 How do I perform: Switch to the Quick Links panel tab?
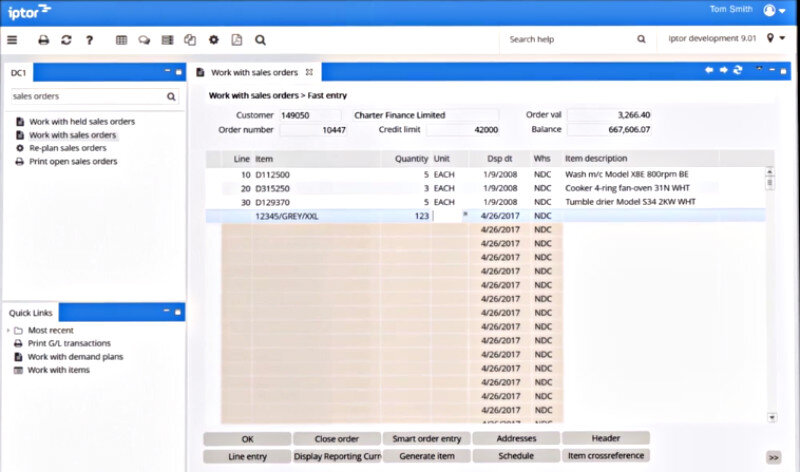click(29, 313)
